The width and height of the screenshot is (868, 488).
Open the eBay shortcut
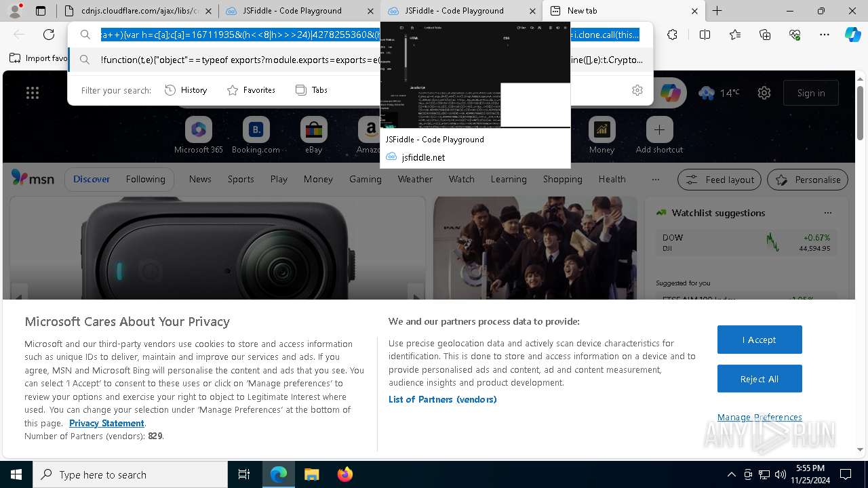pyautogui.click(x=313, y=136)
